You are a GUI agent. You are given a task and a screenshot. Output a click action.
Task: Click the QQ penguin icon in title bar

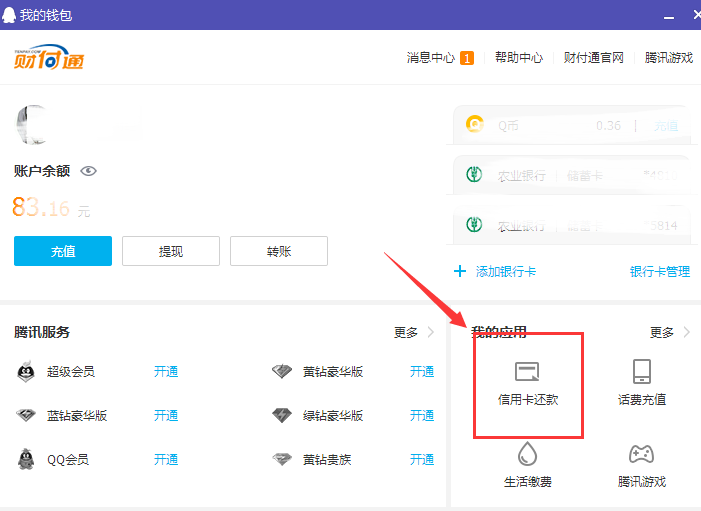click(8, 15)
